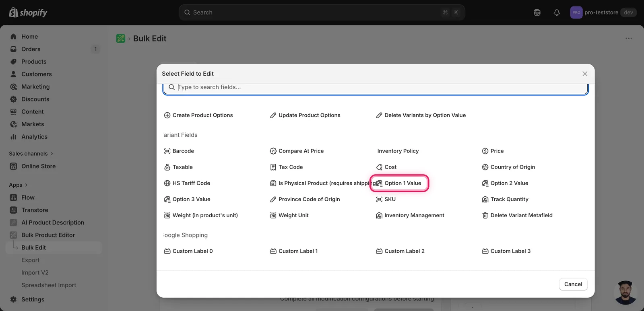The width and height of the screenshot is (644, 311).
Task: Click the Orders icon in sidebar
Action: [x=13, y=49]
